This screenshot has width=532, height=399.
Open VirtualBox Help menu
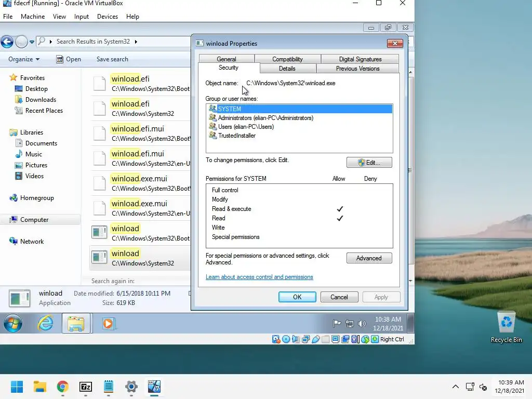(132, 16)
